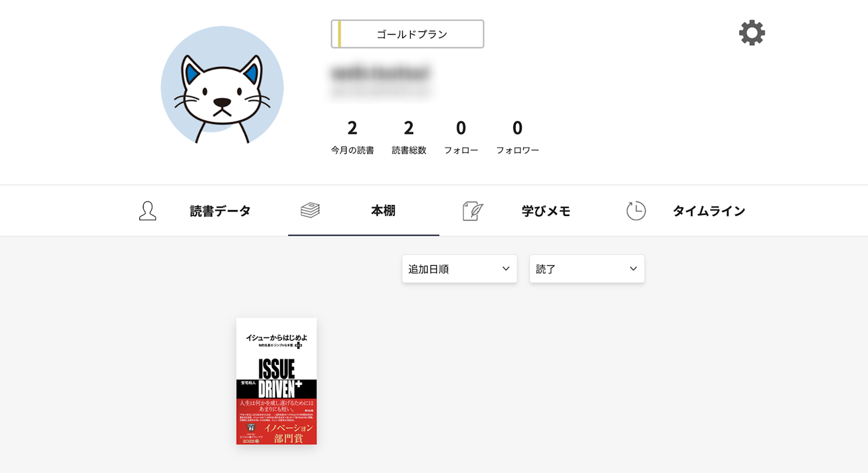Open the 今月の読書 count
This screenshot has height=473, width=868.
point(352,137)
